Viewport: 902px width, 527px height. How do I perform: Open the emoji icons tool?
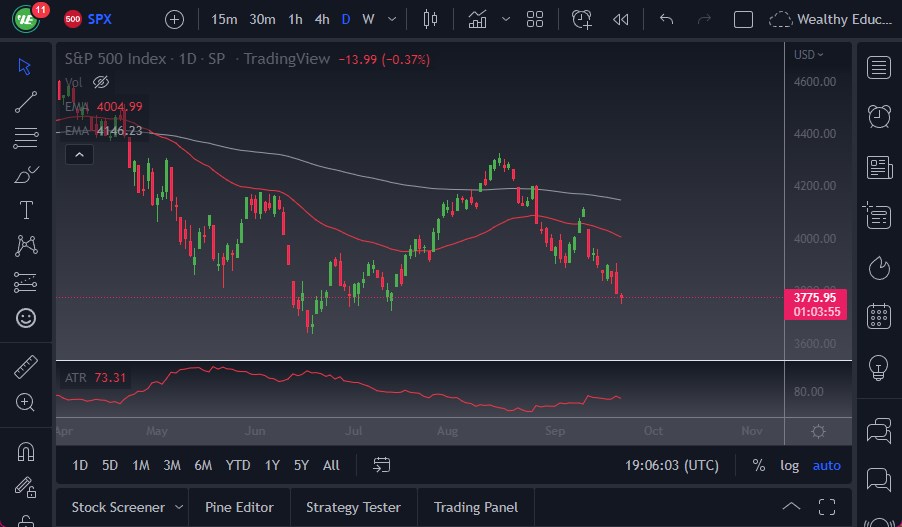26,318
